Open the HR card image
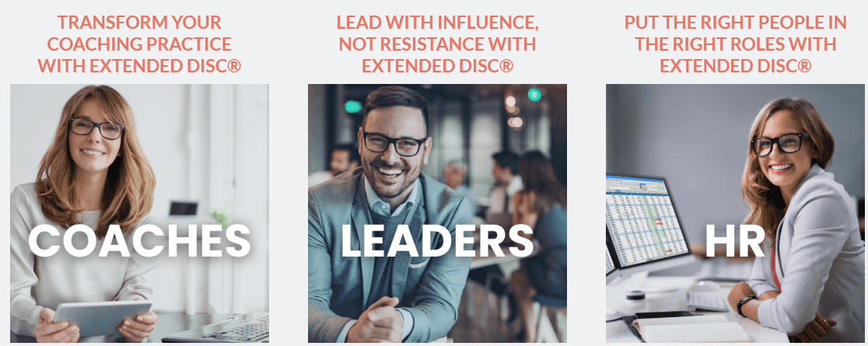This screenshot has height=346, width=868. tap(735, 213)
